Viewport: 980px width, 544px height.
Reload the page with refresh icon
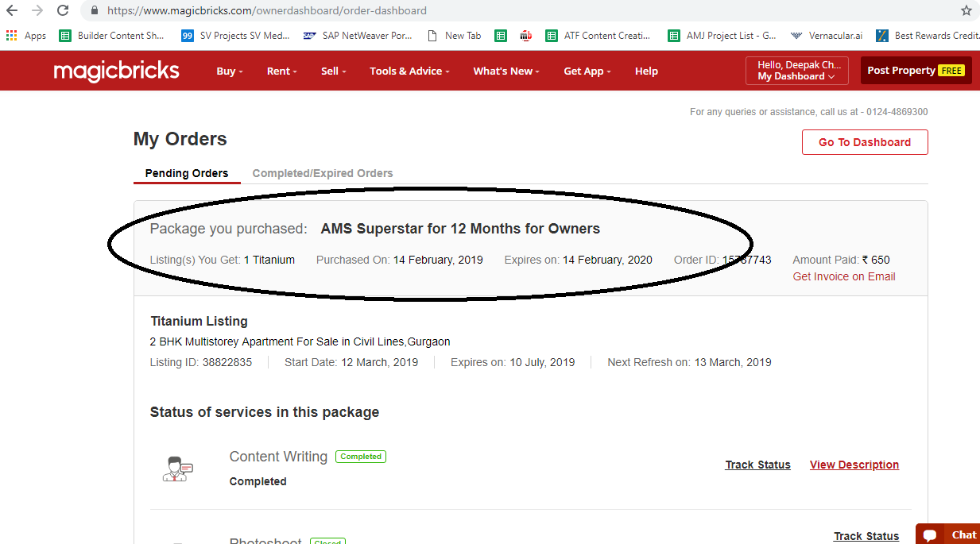pyautogui.click(x=63, y=11)
